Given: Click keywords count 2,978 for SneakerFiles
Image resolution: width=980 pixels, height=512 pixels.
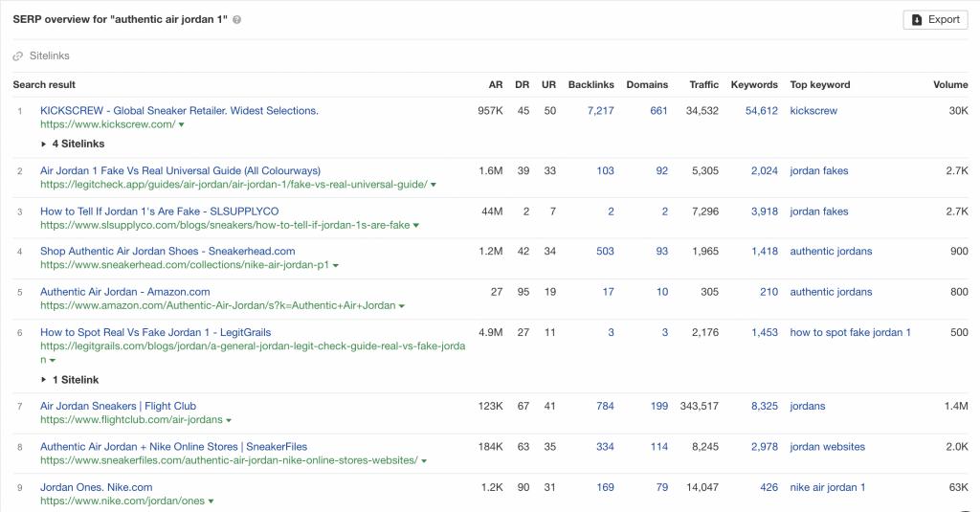Looking at the screenshot, I should [x=765, y=447].
